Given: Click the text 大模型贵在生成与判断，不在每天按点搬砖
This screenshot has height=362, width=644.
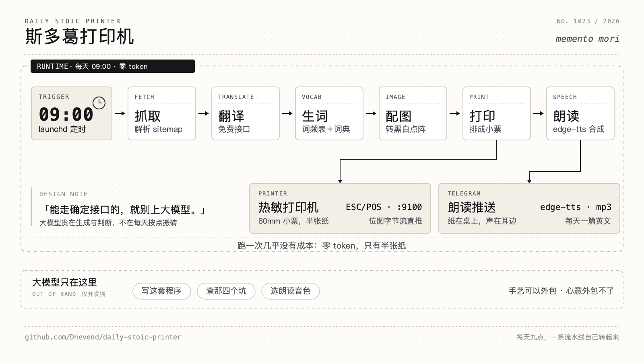Looking at the screenshot, I should 108,223.
